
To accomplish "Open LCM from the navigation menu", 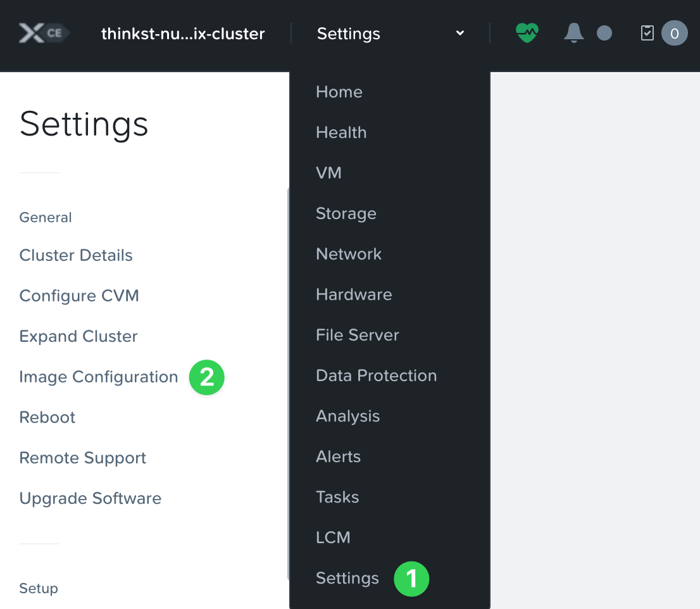I will tap(333, 537).
